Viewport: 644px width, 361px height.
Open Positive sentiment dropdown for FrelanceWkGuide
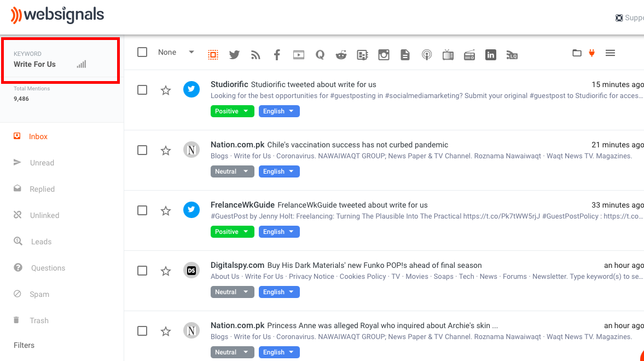click(233, 232)
